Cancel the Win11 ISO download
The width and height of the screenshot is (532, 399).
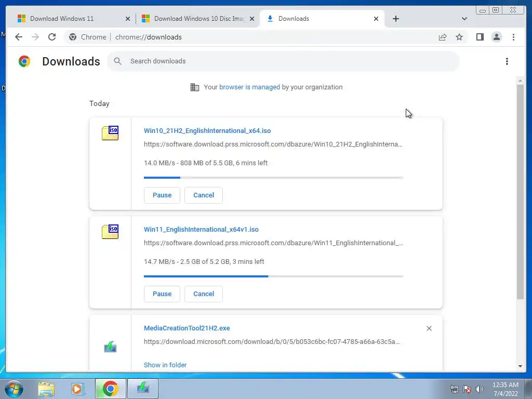(204, 294)
